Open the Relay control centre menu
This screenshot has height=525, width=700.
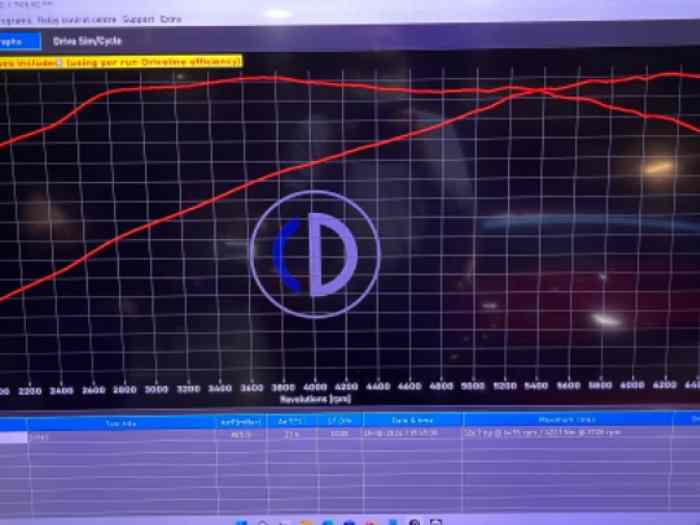point(76,20)
